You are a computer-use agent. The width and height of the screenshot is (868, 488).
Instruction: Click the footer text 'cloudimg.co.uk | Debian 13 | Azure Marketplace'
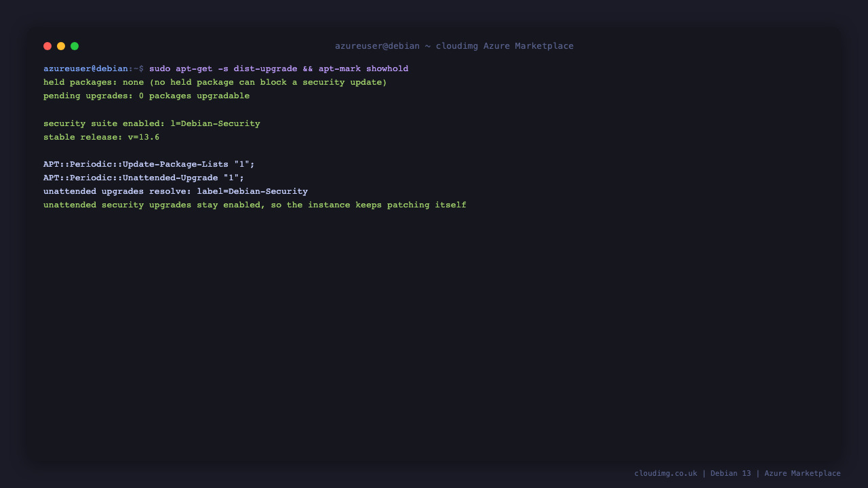click(738, 474)
